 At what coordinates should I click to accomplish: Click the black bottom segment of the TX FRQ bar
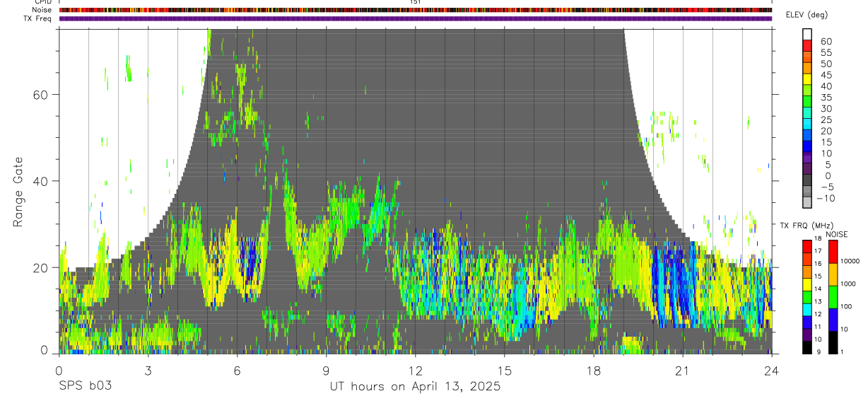pyautogui.click(x=807, y=348)
